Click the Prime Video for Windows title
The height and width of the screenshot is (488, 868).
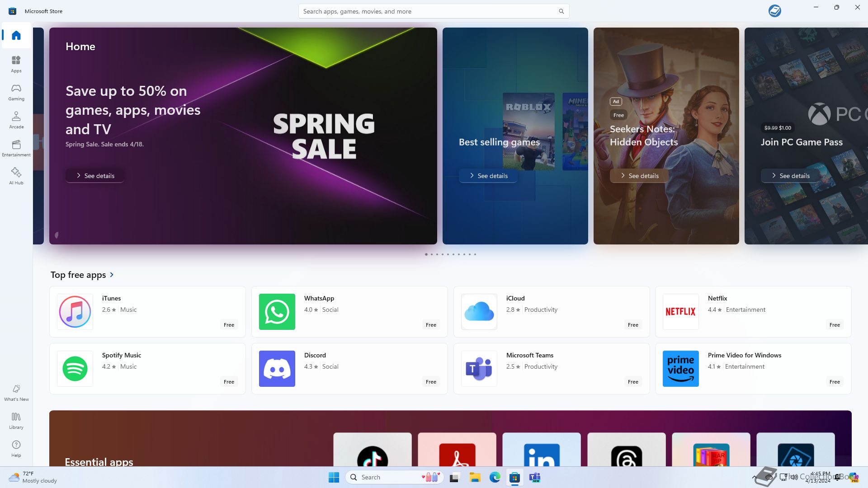pos(745,355)
